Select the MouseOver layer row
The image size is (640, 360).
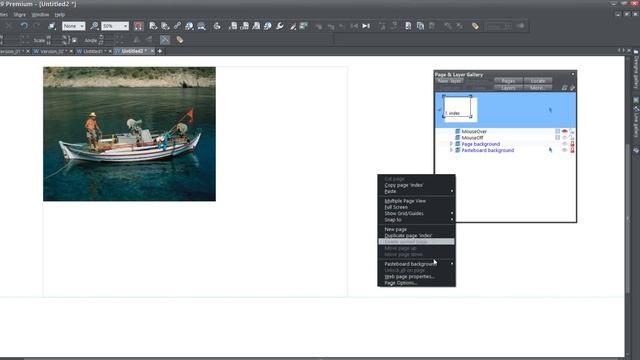505,131
